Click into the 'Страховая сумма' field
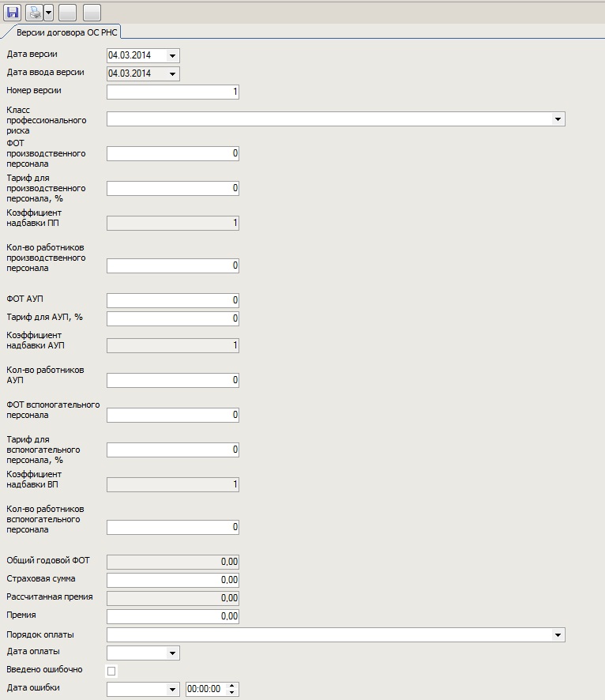 tap(172, 580)
